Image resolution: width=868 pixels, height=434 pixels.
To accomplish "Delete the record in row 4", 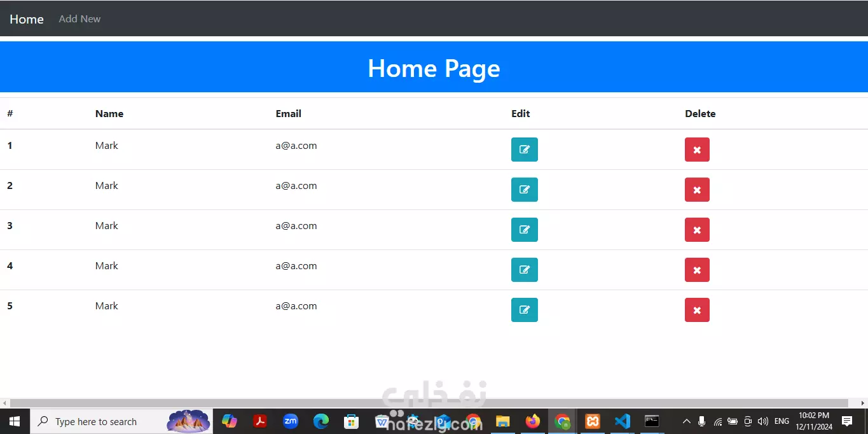I will coord(697,270).
